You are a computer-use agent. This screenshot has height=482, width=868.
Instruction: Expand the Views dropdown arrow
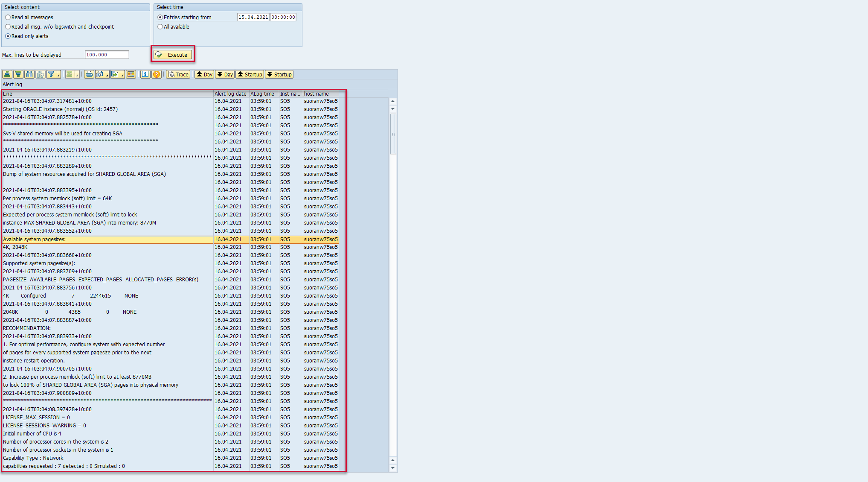[x=107, y=76]
